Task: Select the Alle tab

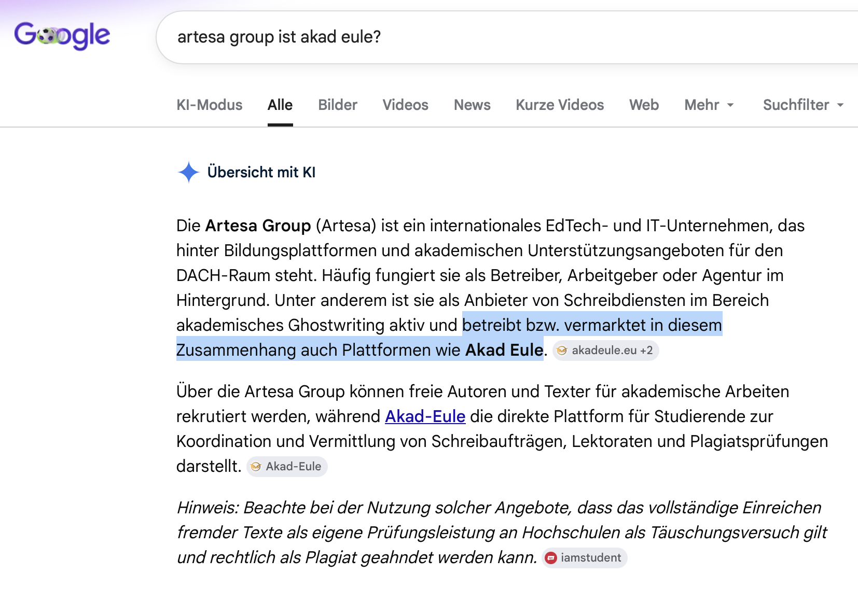Action: pyautogui.click(x=280, y=105)
